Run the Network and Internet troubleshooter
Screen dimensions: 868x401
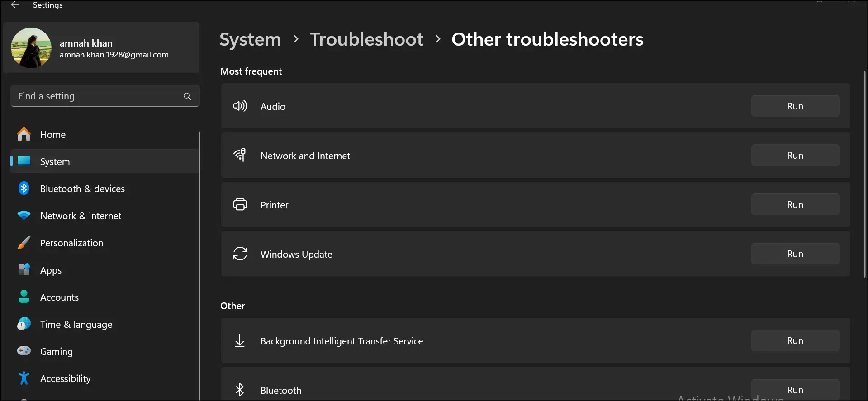click(795, 156)
